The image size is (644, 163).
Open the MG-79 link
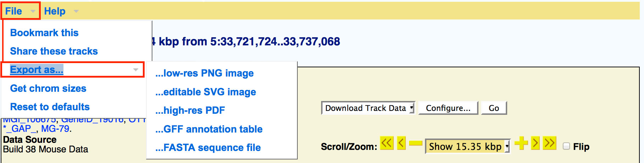(55, 129)
